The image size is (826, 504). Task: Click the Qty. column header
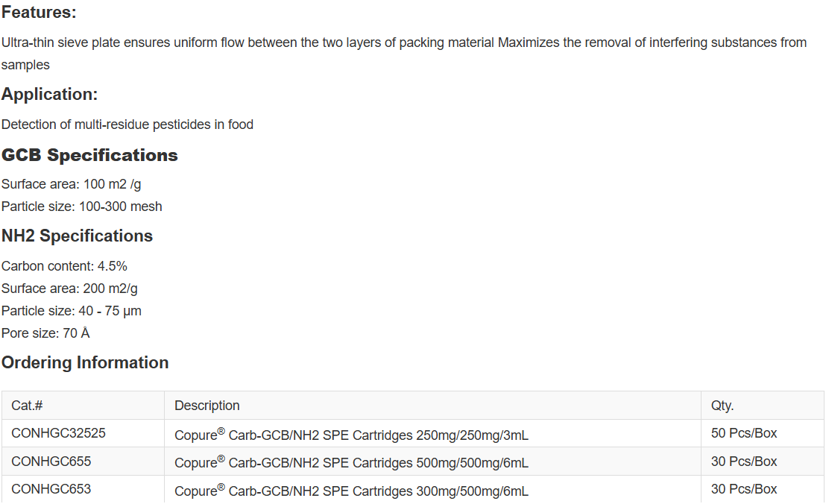click(x=722, y=406)
